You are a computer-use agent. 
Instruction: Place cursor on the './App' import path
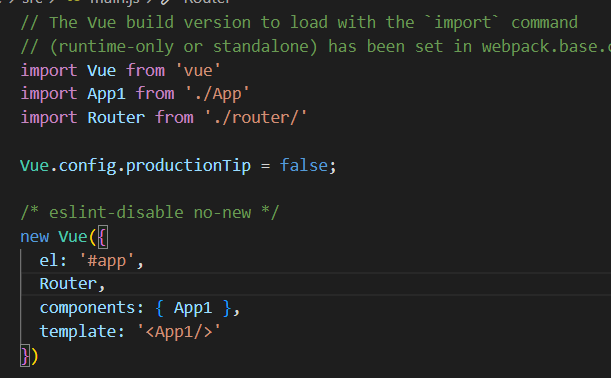tap(217, 94)
